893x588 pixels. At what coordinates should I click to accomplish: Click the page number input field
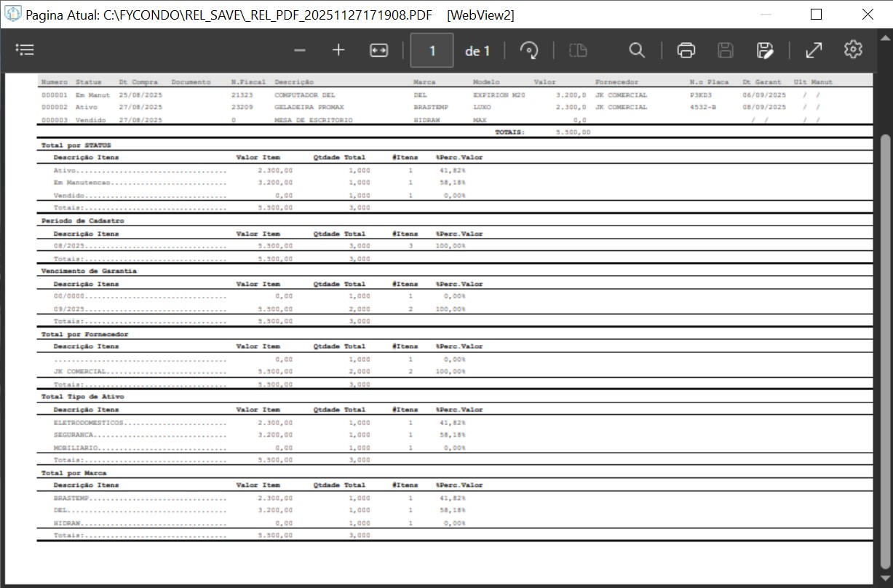click(x=432, y=50)
